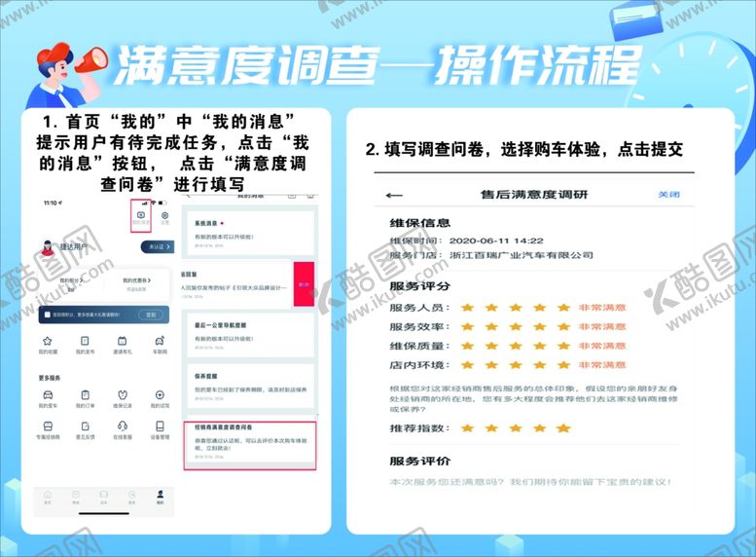
Task: Open the 未认证 verification button
Action: pyautogui.click(x=158, y=246)
